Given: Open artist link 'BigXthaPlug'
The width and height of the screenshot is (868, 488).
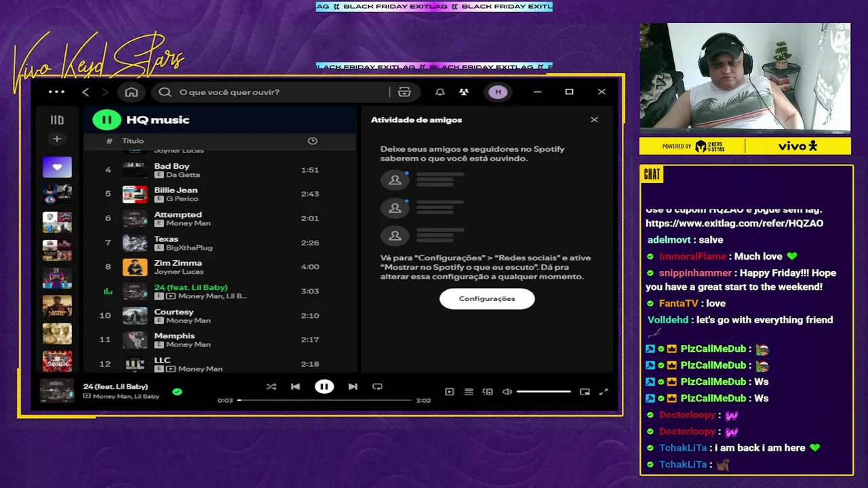Looking at the screenshot, I should pos(189,248).
